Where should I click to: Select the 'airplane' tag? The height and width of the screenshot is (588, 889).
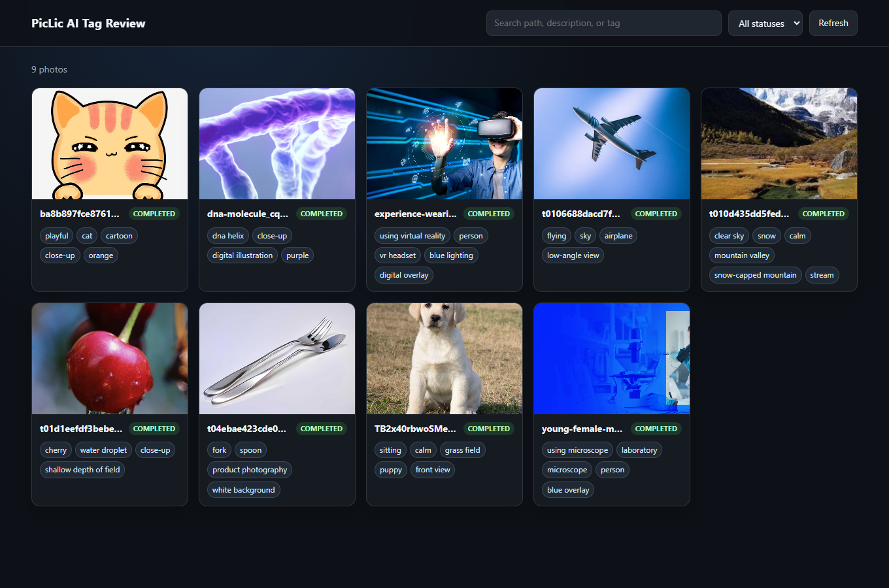pyautogui.click(x=618, y=236)
